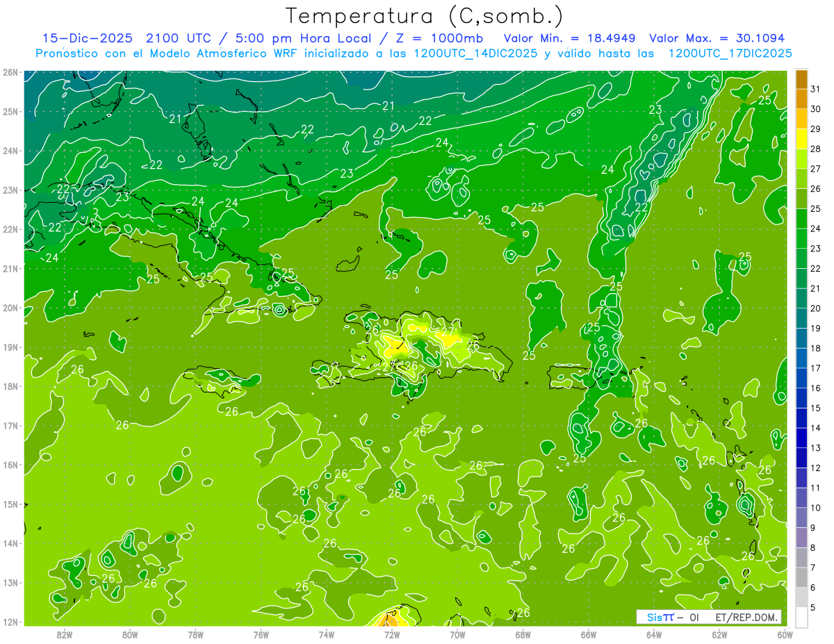The image size is (834, 644).
Task: Click the "13N" latitude axis label
Action: click(x=10, y=583)
